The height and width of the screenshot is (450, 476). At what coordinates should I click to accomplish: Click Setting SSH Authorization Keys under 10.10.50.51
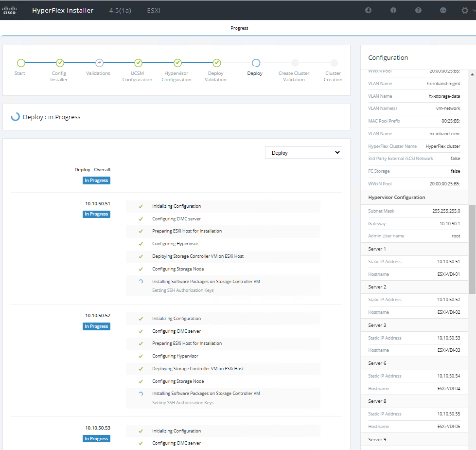pos(183,290)
